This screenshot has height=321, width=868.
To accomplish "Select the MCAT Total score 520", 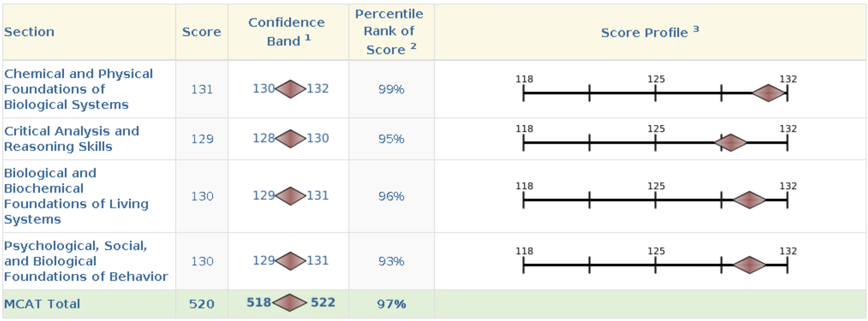I will pos(202,304).
